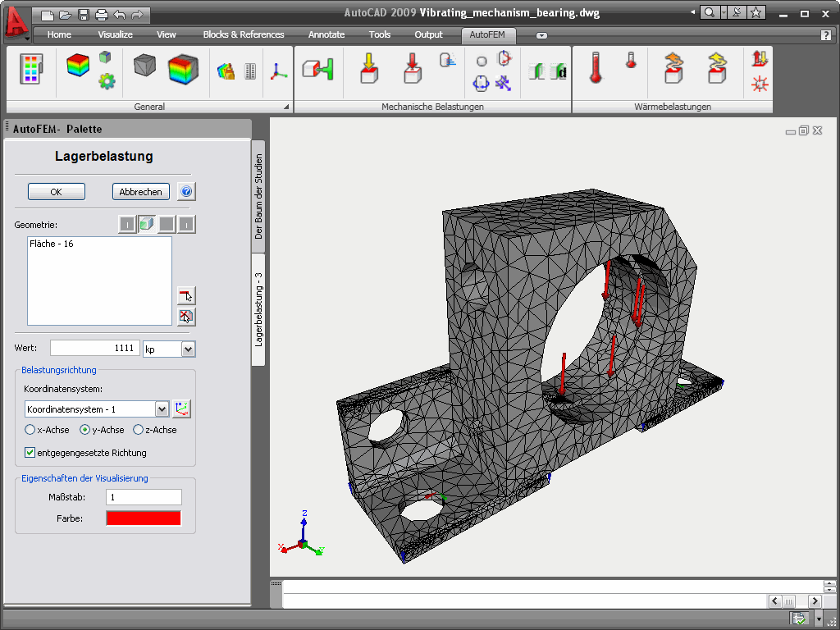Viewport: 840px width, 630px height.
Task: Select the y-Achse radio button
Action: (84, 430)
